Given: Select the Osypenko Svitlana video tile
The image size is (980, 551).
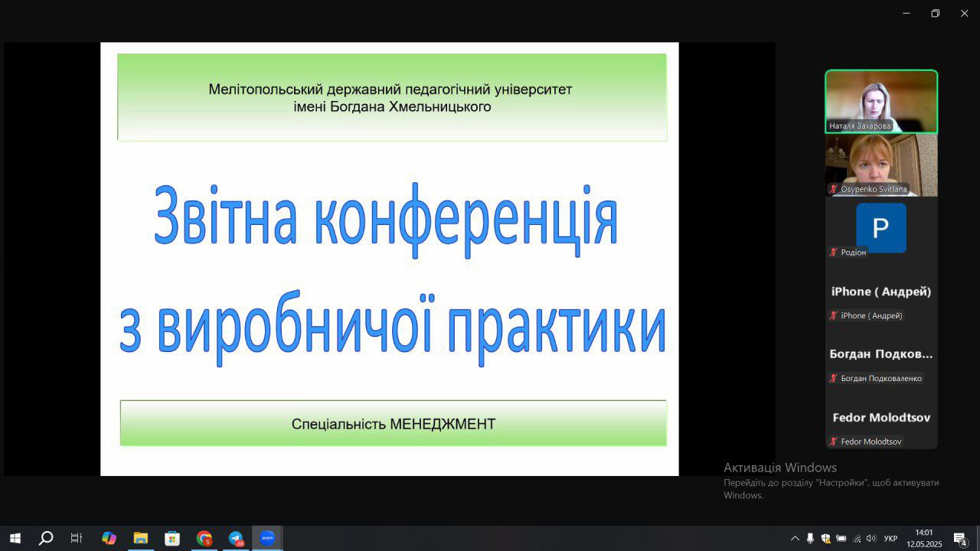Looking at the screenshot, I should coord(880,165).
